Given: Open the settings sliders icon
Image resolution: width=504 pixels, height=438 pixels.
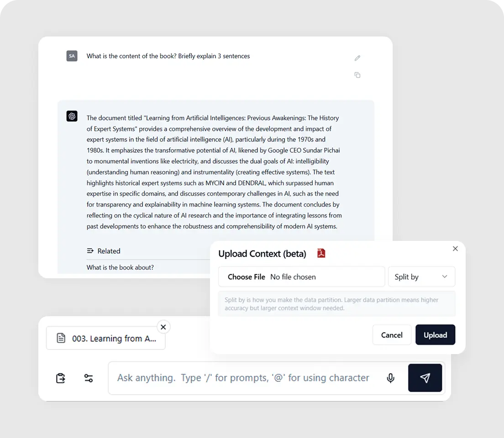Looking at the screenshot, I should tap(89, 378).
